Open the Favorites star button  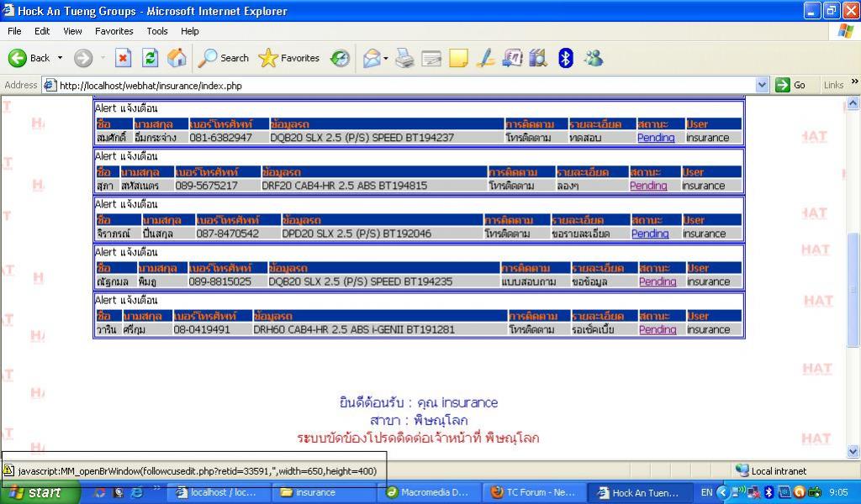click(289, 58)
